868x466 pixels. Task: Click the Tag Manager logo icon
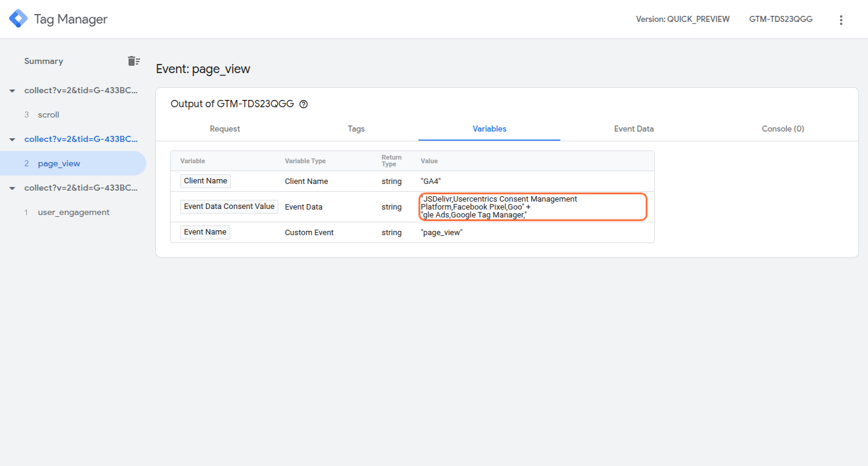[18, 19]
